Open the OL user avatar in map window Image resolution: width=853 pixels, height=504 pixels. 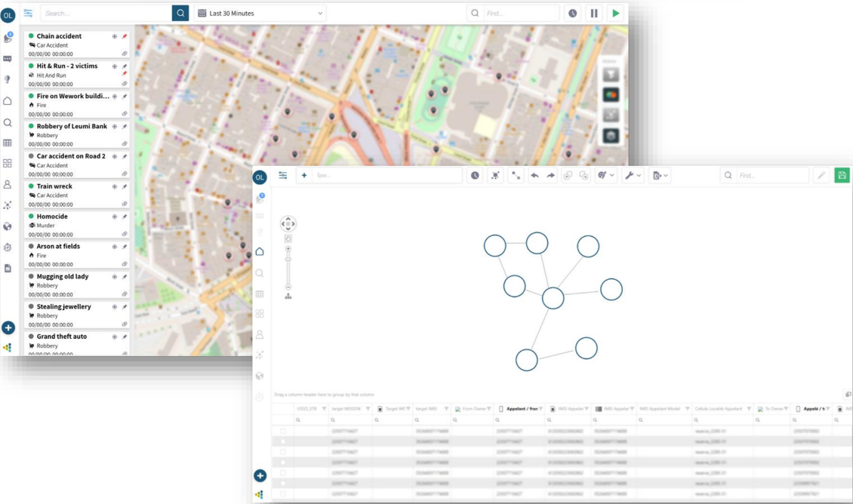8,15
